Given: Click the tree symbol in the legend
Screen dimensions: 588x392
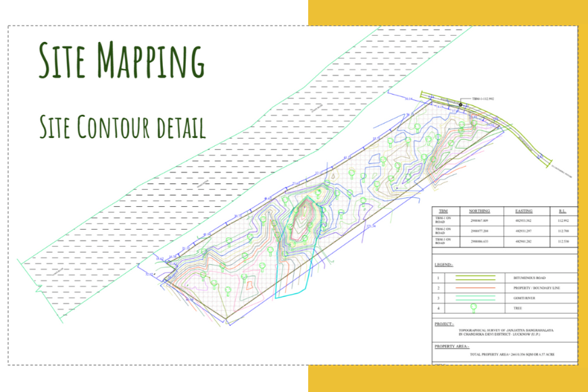Looking at the screenshot, I should (474, 308).
